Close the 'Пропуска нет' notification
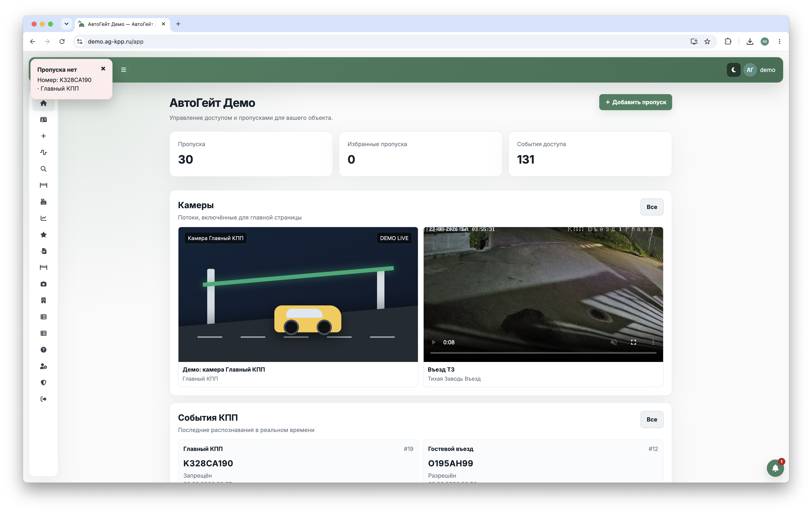Image resolution: width=812 pixels, height=513 pixels. coord(103,68)
